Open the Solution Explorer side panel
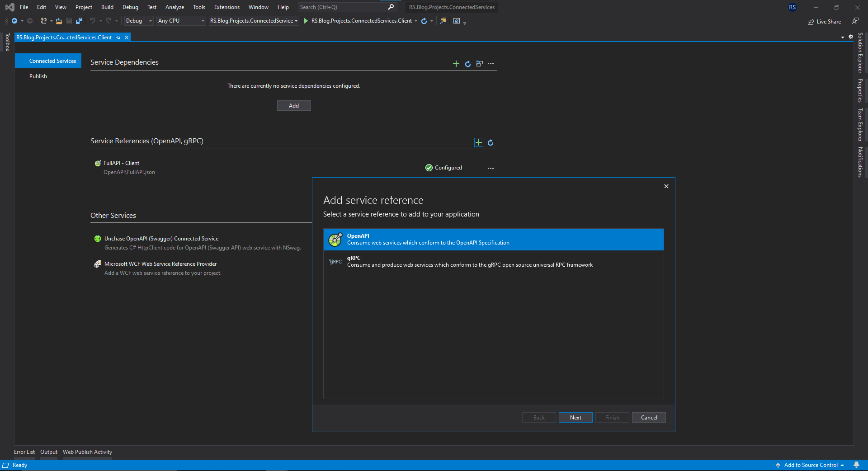 [x=860, y=53]
